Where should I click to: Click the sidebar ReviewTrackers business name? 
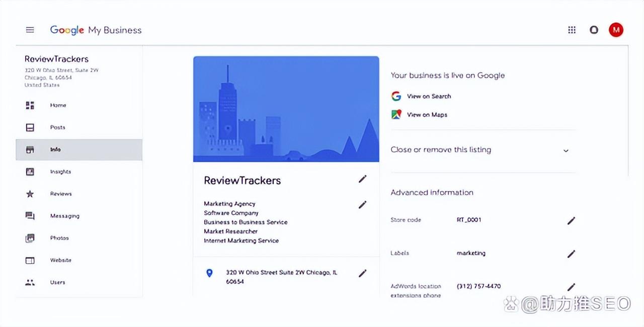[x=56, y=59]
